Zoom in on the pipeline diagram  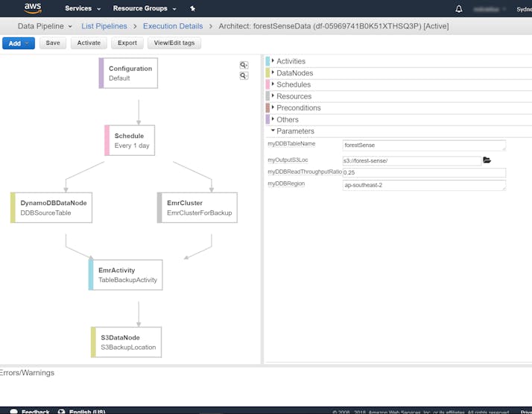244,65
